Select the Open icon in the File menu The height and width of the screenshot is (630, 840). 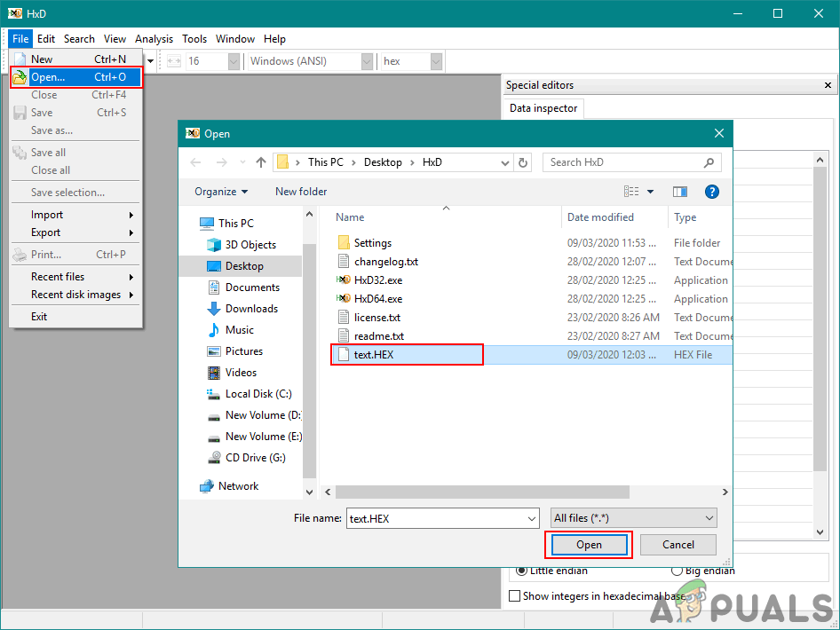(x=19, y=76)
